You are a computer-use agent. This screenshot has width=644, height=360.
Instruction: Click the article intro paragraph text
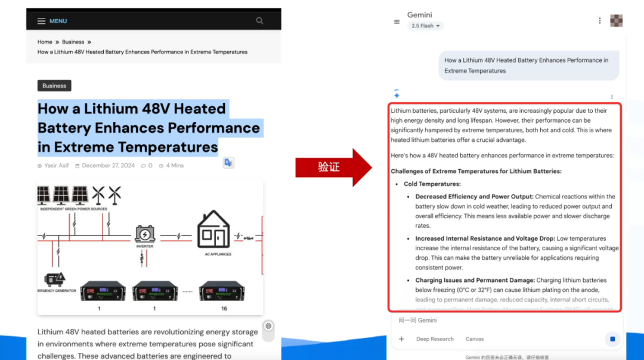click(x=148, y=343)
